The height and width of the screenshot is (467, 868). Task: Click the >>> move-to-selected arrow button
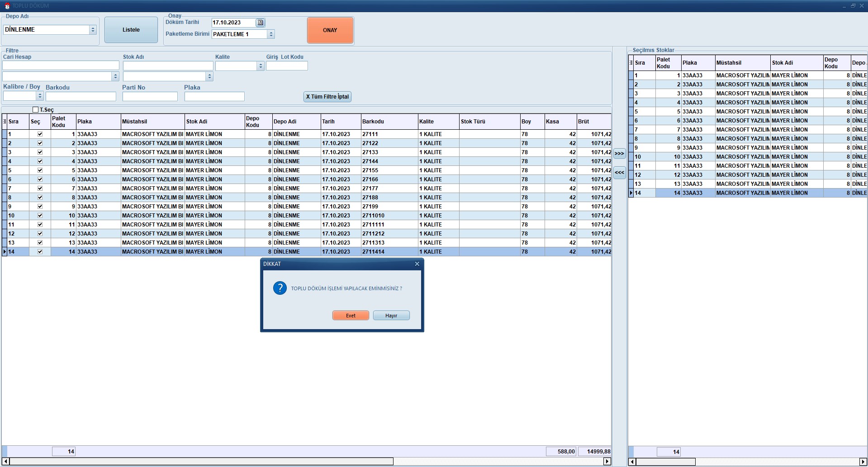pyautogui.click(x=619, y=154)
